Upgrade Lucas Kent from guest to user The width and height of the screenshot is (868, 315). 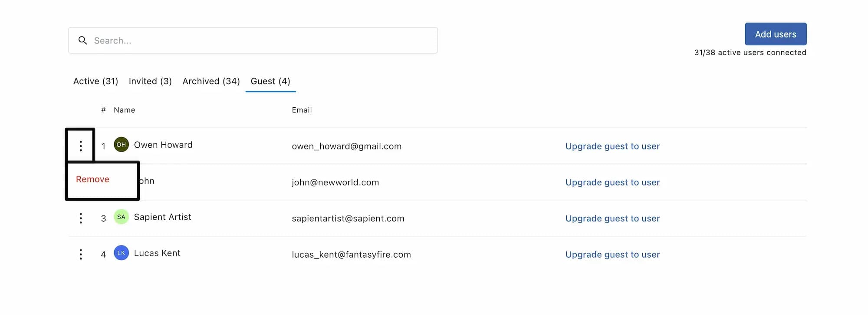tap(612, 255)
